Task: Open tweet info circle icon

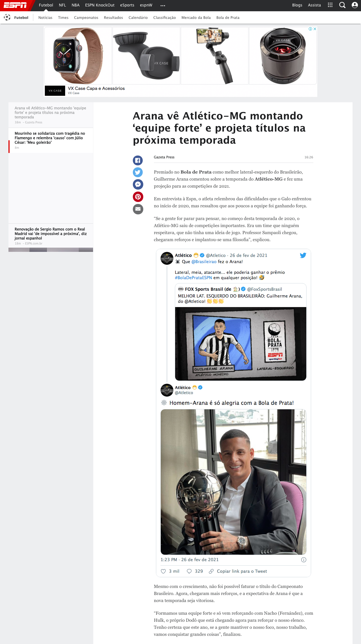Action: [x=304, y=559]
